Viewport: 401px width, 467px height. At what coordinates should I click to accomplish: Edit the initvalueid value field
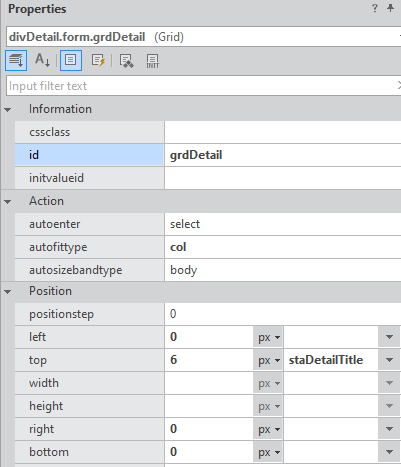point(283,178)
